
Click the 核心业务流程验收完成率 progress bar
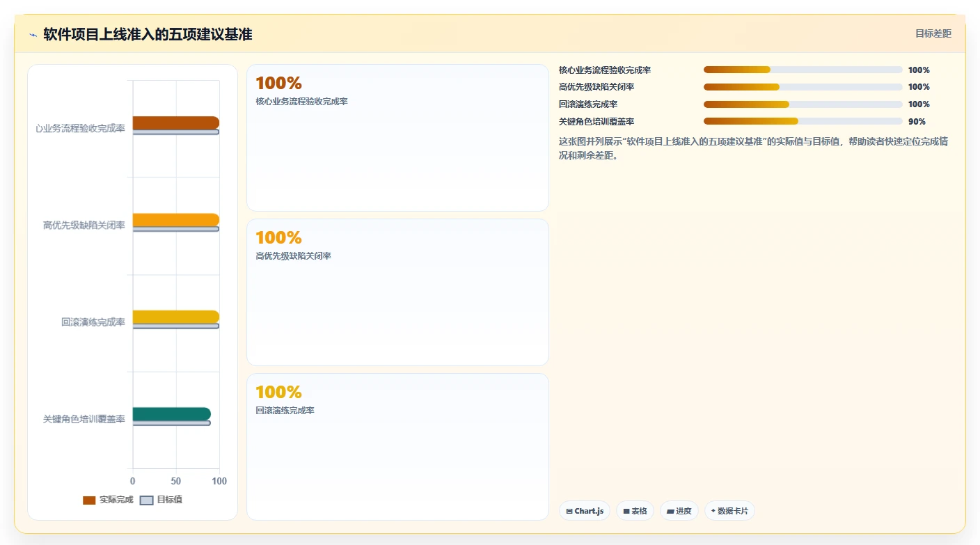(x=803, y=70)
